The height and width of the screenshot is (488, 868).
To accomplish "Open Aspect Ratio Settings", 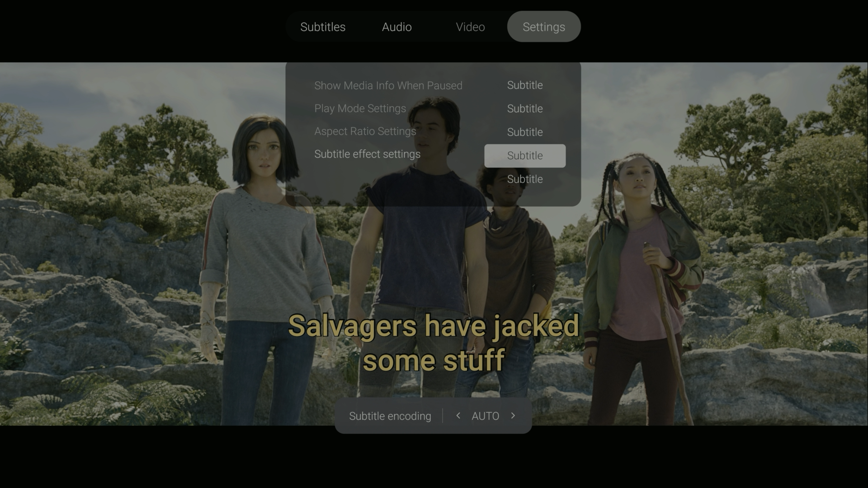I will [x=365, y=131].
